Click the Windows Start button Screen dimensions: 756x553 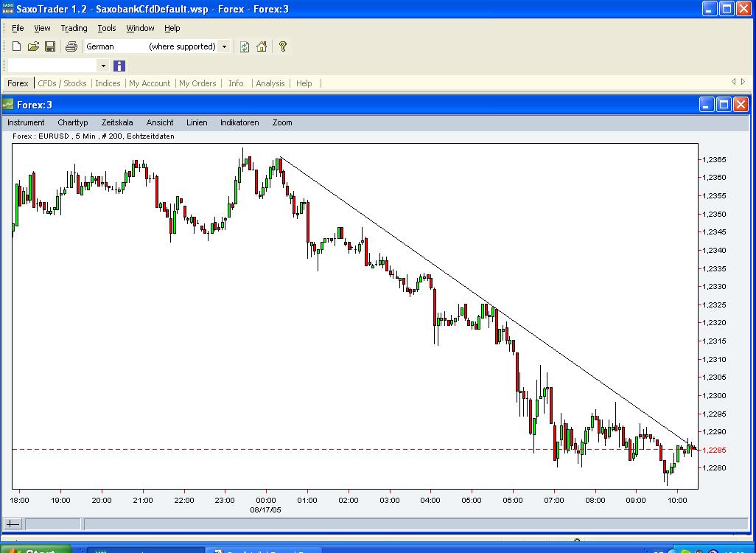36,549
